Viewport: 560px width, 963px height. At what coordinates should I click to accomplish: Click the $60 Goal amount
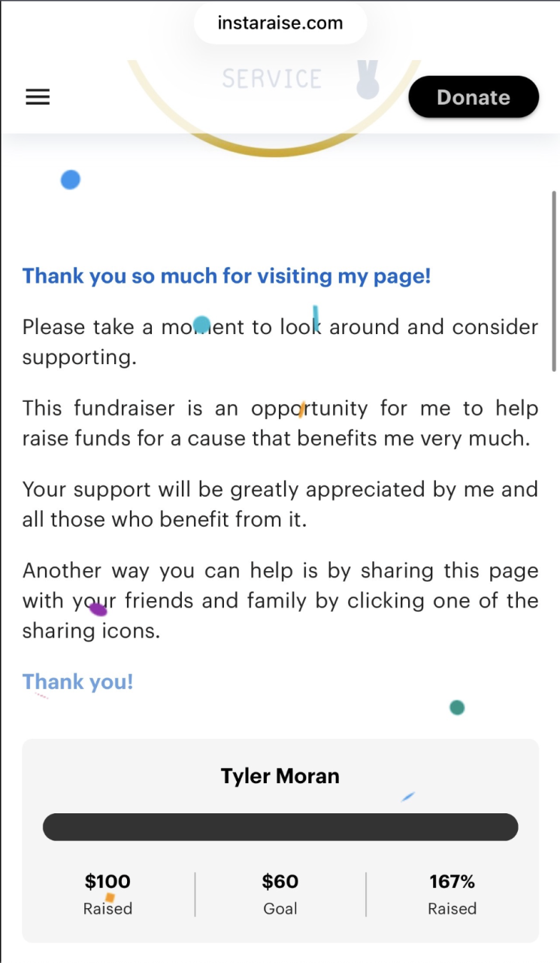pos(280,881)
